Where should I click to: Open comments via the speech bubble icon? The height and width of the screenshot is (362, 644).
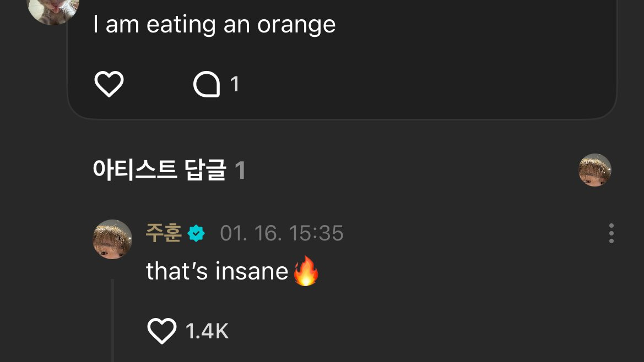(x=207, y=85)
